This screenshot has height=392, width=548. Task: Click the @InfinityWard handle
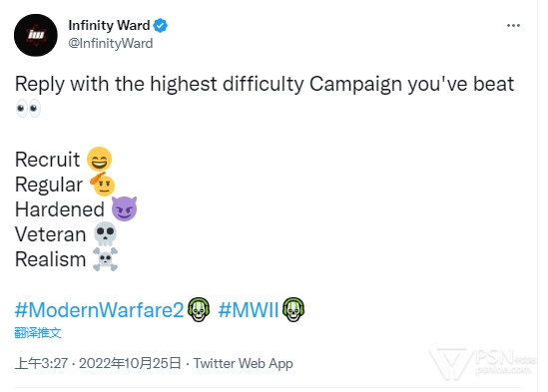click(111, 43)
